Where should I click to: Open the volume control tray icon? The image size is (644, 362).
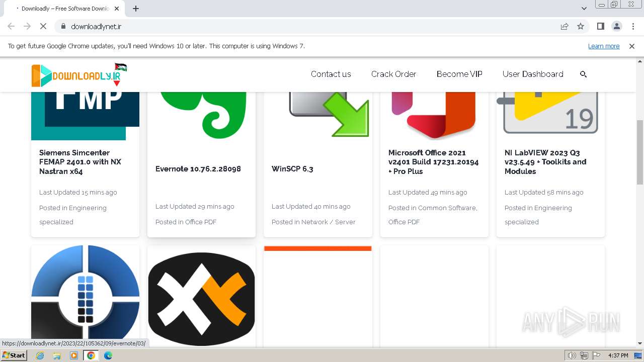(x=572, y=355)
